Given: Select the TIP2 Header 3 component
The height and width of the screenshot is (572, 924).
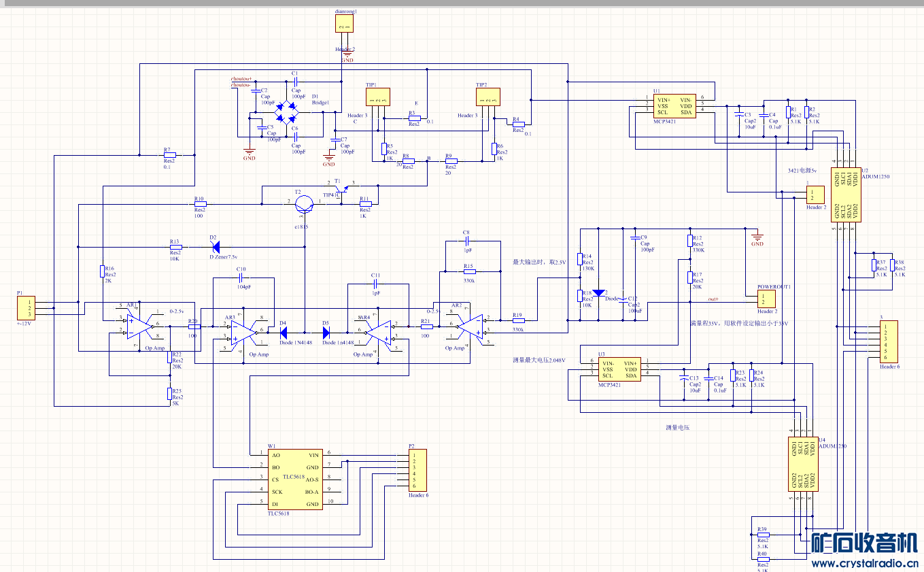Looking at the screenshot, I should point(487,97).
